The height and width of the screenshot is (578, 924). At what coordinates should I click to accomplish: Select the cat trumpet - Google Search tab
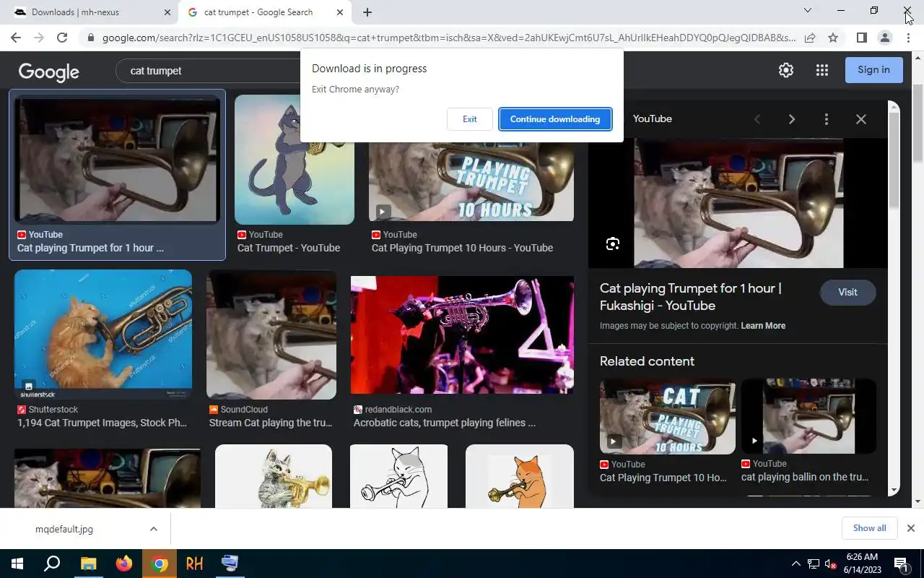click(258, 12)
